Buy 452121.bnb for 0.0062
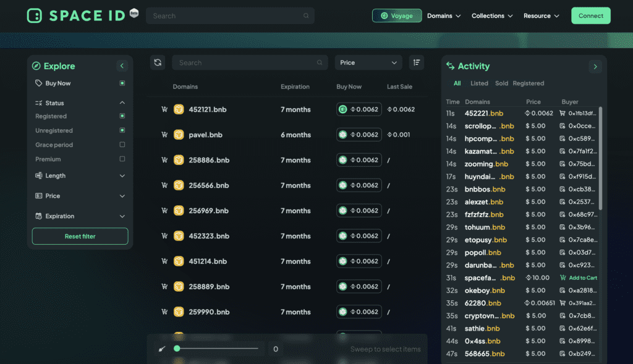Image resolution: width=633 pixels, height=364 pixels. pyautogui.click(x=359, y=109)
